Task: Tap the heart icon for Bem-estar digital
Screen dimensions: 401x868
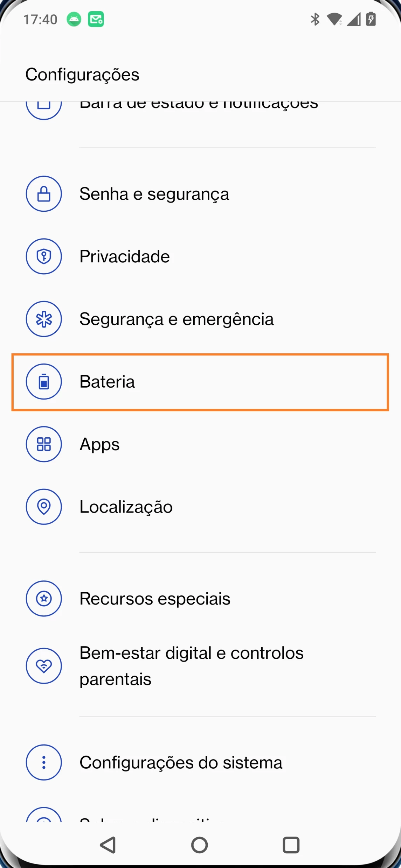Action: (44, 666)
